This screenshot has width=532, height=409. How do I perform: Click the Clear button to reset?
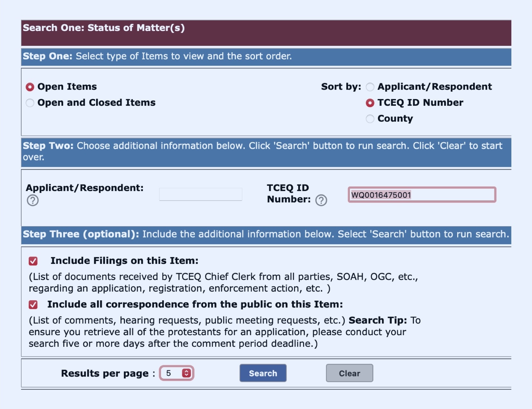(x=350, y=373)
